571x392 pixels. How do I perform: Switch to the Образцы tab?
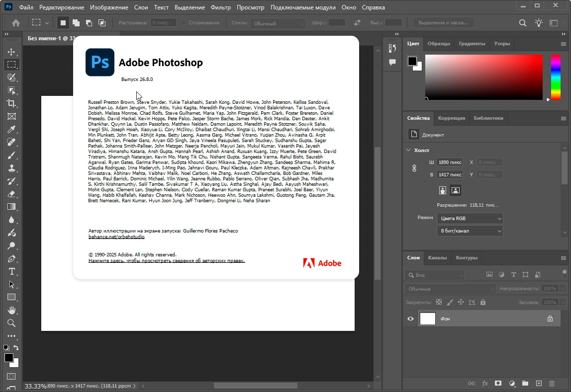point(439,43)
